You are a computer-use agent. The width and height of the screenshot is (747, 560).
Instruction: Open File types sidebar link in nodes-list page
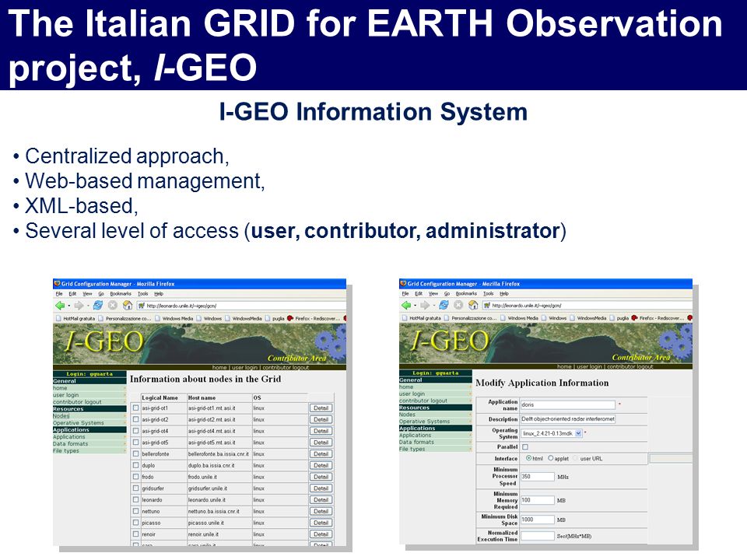(65, 450)
